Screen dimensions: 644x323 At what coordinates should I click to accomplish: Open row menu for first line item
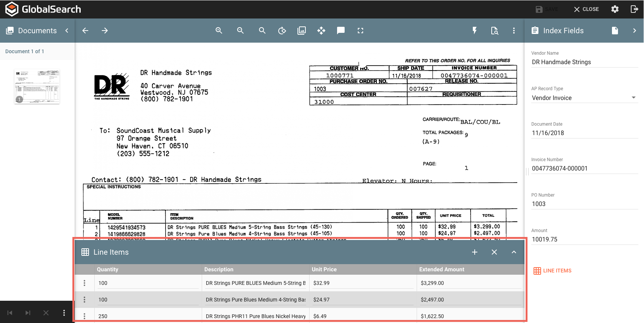pos(84,283)
